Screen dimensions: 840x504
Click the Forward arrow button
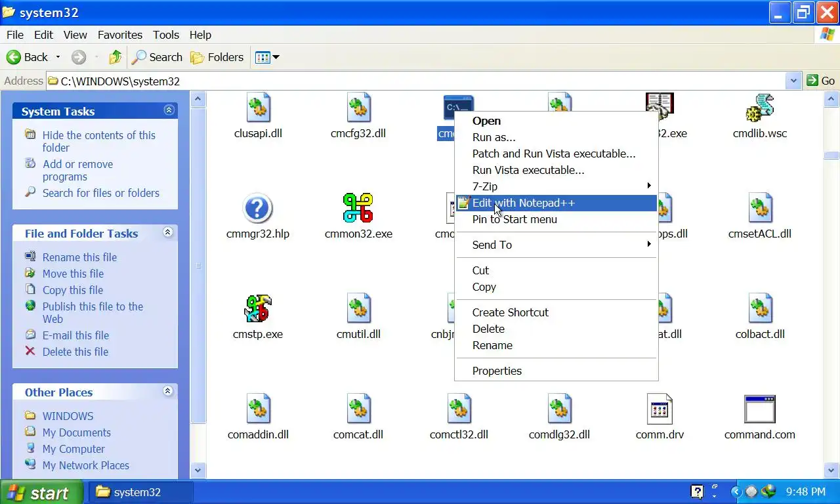point(79,57)
